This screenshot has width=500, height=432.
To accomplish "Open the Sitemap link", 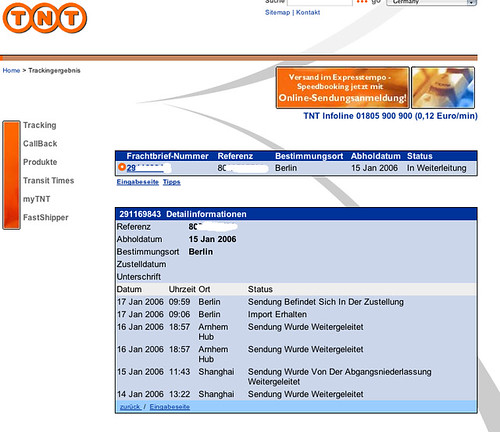I will (x=277, y=12).
